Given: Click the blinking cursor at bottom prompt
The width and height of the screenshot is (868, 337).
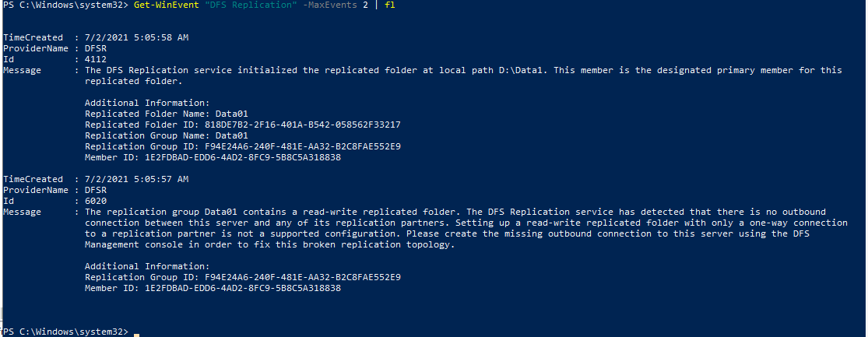Looking at the screenshot, I should point(137,335).
